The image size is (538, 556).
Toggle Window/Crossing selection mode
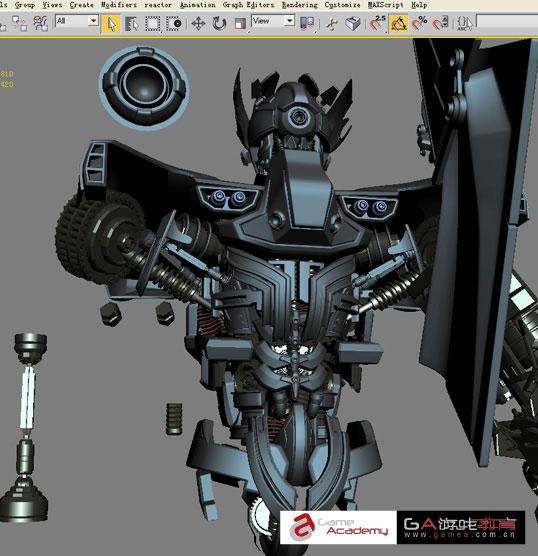(x=174, y=24)
